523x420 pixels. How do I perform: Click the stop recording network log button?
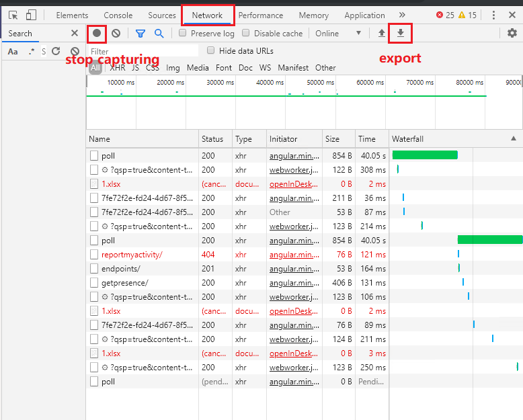coord(97,33)
